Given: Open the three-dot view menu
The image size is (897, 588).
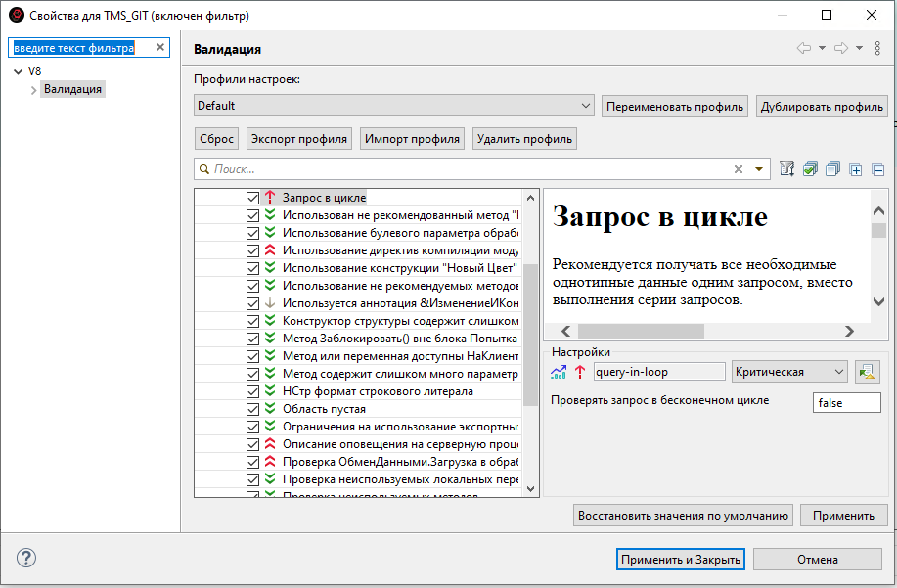Looking at the screenshot, I should point(877,48).
